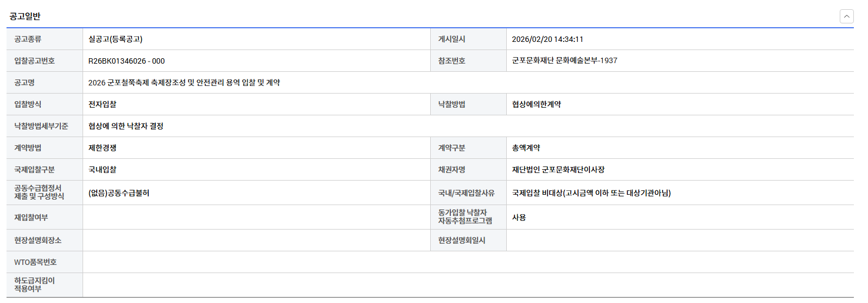Click 협상에 의한 낙찰자 결정 text
The image size is (868, 303).
(x=125, y=126)
